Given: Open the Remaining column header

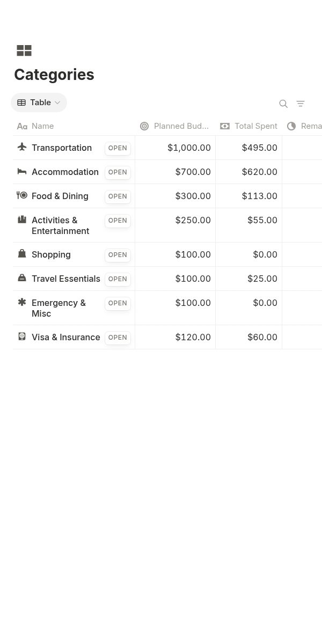Looking at the screenshot, I should 303,126.
